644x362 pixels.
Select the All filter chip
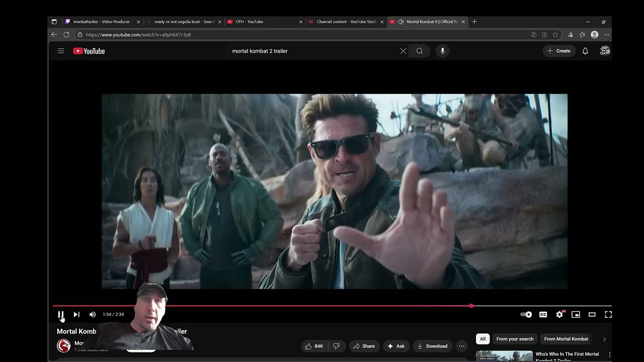(x=482, y=339)
